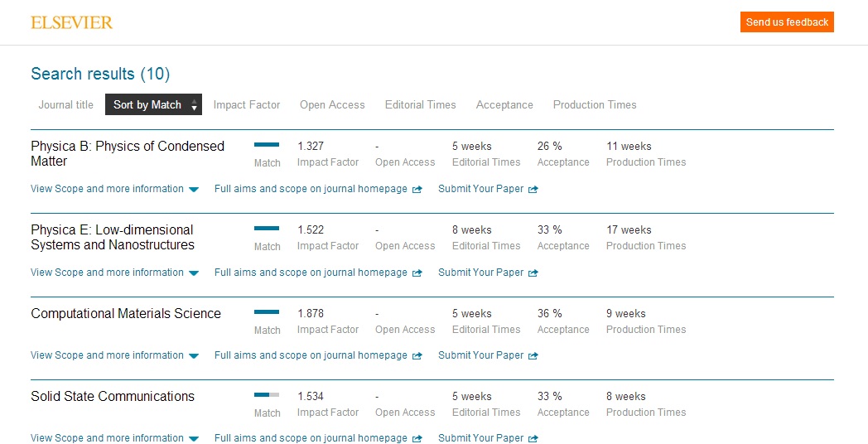Expand View Scope for Physica B
Viewport: 868px width, 444px height.
pos(114,189)
